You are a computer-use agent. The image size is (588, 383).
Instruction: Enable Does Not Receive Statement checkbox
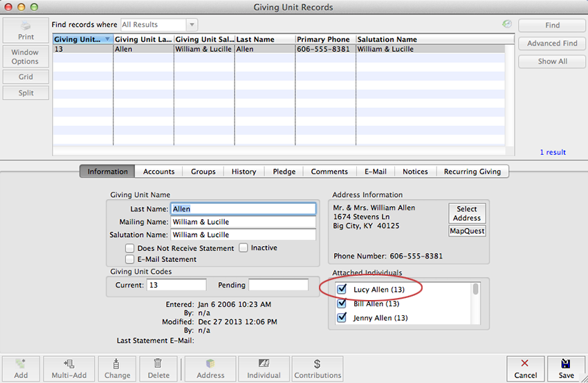pos(129,248)
